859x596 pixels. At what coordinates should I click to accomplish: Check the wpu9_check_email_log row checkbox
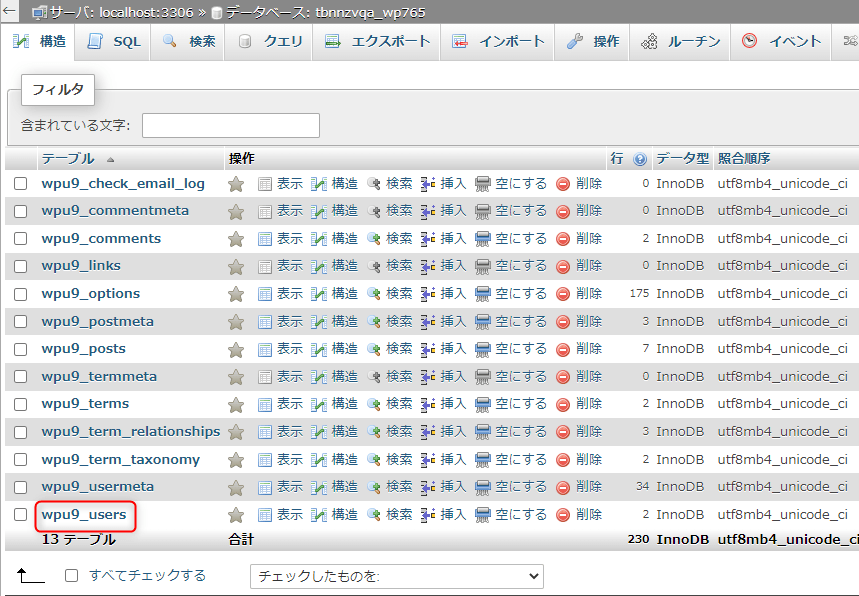(x=20, y=184)
